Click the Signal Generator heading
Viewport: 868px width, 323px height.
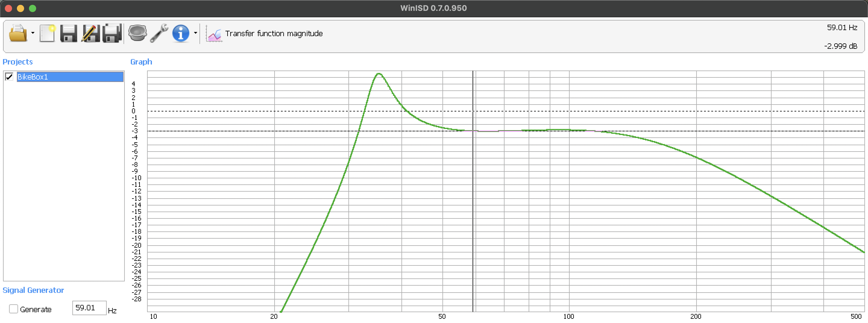[x=33, y=290]
